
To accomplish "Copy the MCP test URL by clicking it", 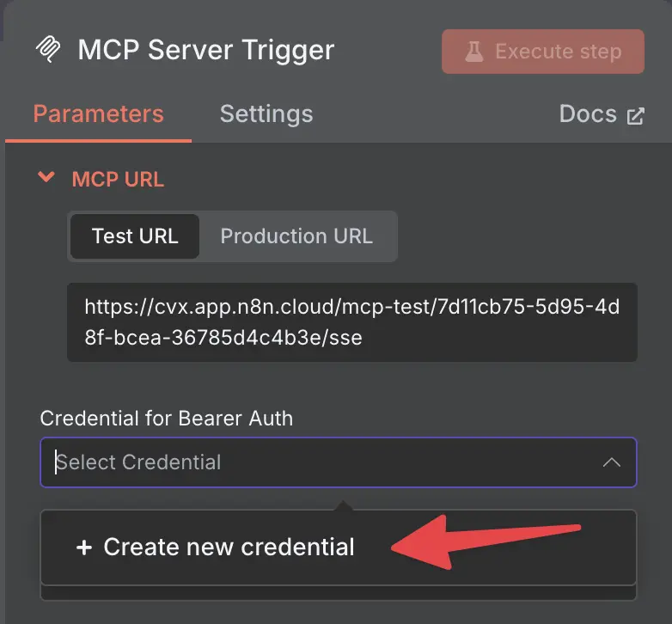I will (352, 322).
